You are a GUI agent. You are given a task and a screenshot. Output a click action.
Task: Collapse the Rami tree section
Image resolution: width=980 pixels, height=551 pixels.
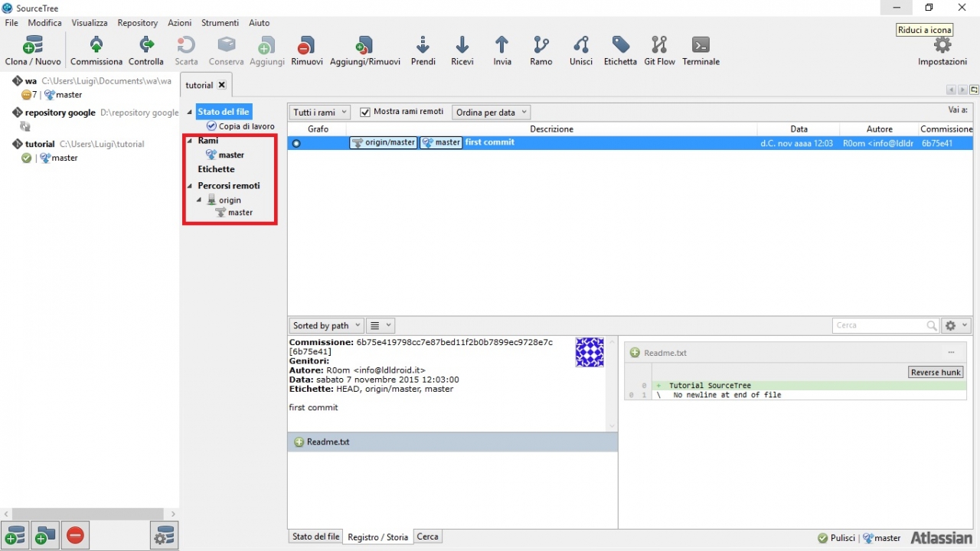click(x=190, y=141)
